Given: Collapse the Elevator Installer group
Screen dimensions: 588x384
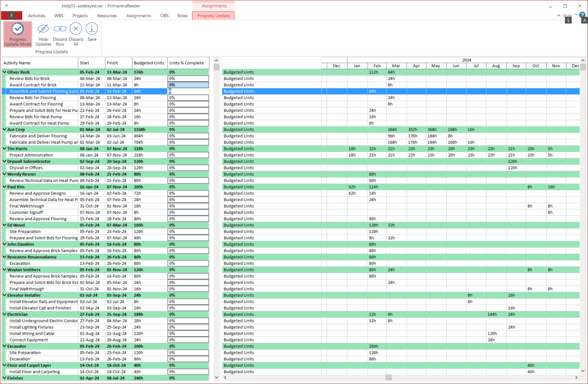Looking at the screenshot, I should [4, 295].
